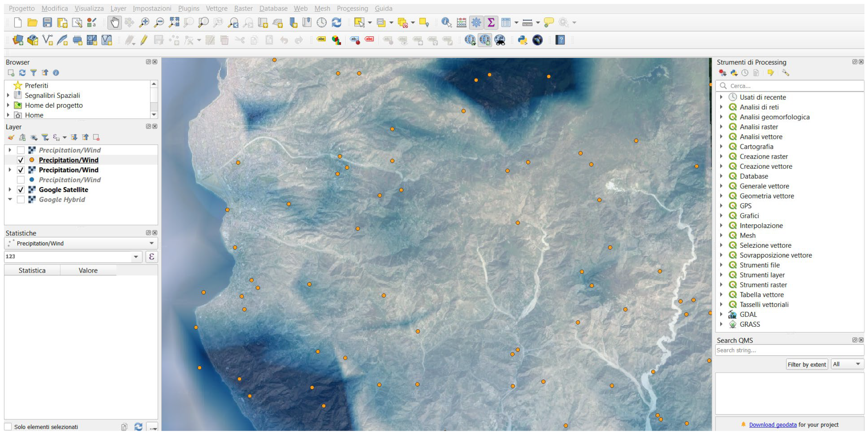Open the expression editor epsilon button
Viewport: 868px width, 436px height.
[x=152, y=257]
